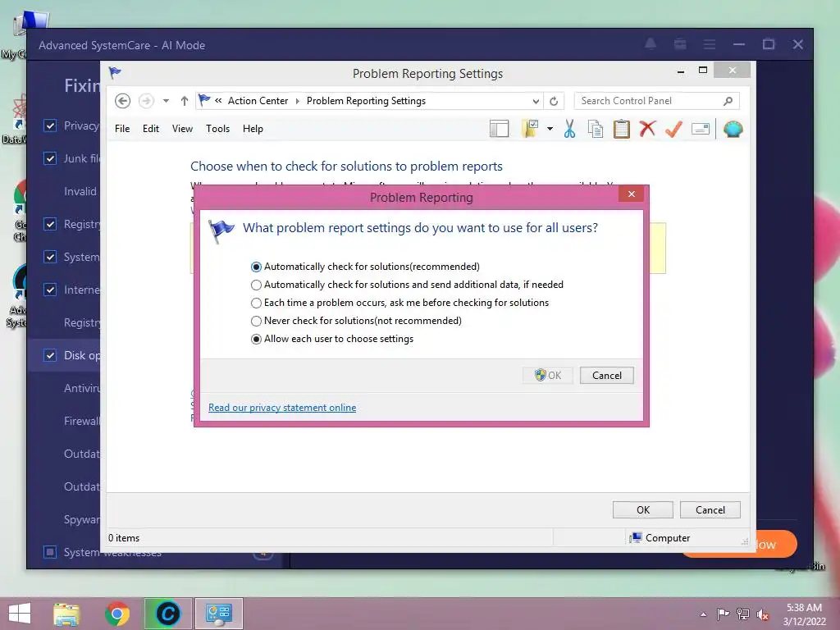Go back with the Back arrow
The height and width of the screenshot is (630, 840).
click(123, 101)
